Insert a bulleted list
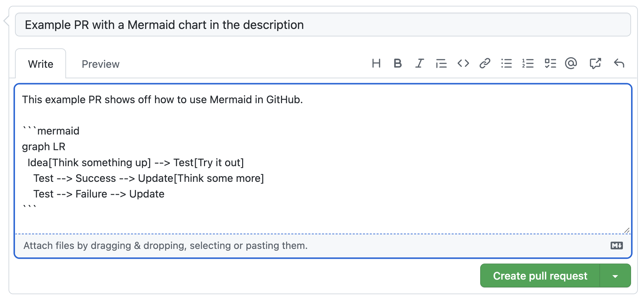Screen dimensions: 644x300 tap(506, 63)
